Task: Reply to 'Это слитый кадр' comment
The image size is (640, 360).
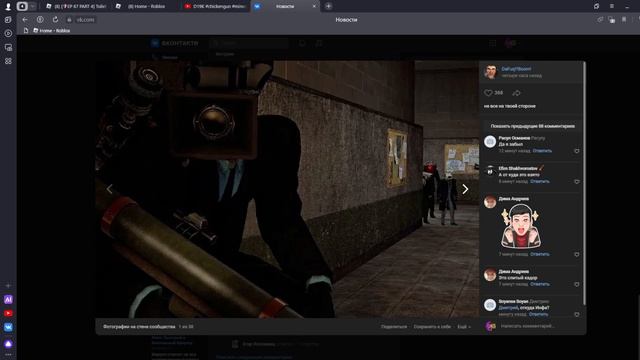Action: pos(540,284)
